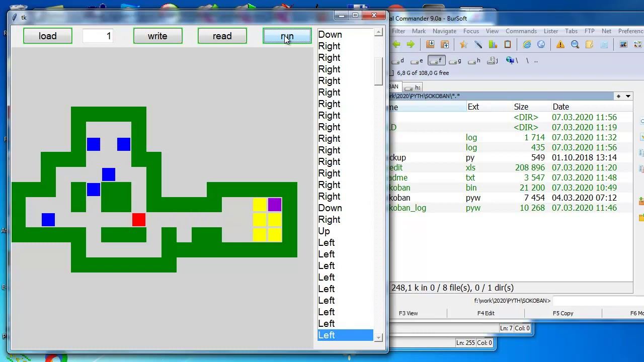
Task: Open the directory history dropdown arrow
Action: pyautogui.click(x=628, y=96)
